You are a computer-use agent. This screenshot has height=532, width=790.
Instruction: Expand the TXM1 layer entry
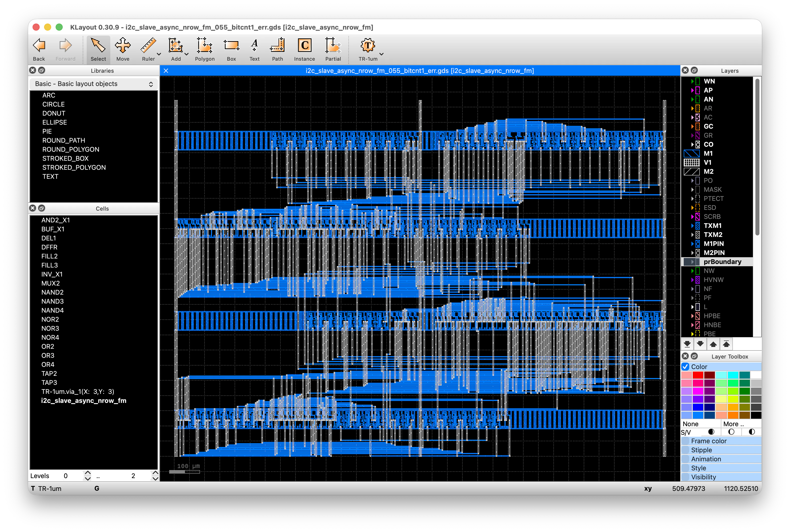pos(692,225)
